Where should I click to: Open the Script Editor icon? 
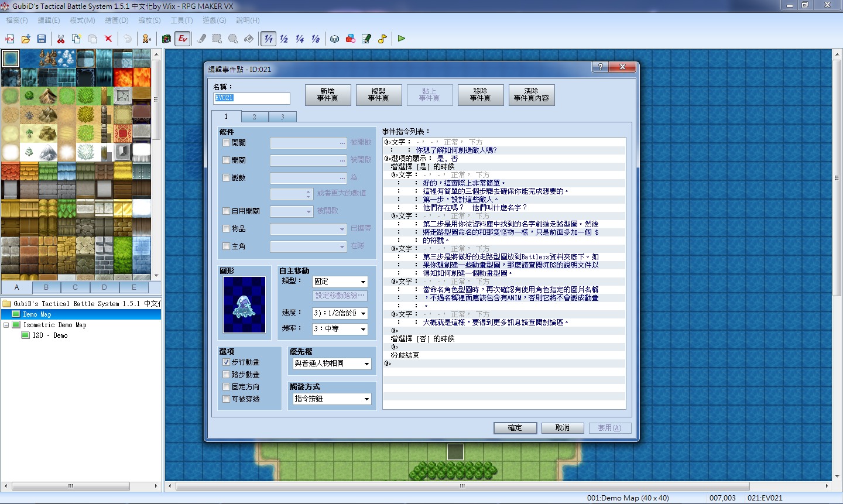[x=366, y=39]
